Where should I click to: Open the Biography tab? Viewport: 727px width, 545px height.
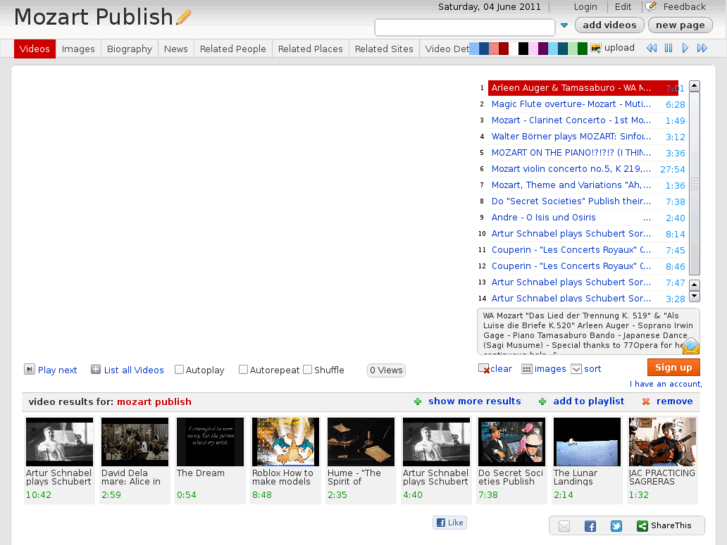coord(129,49)
